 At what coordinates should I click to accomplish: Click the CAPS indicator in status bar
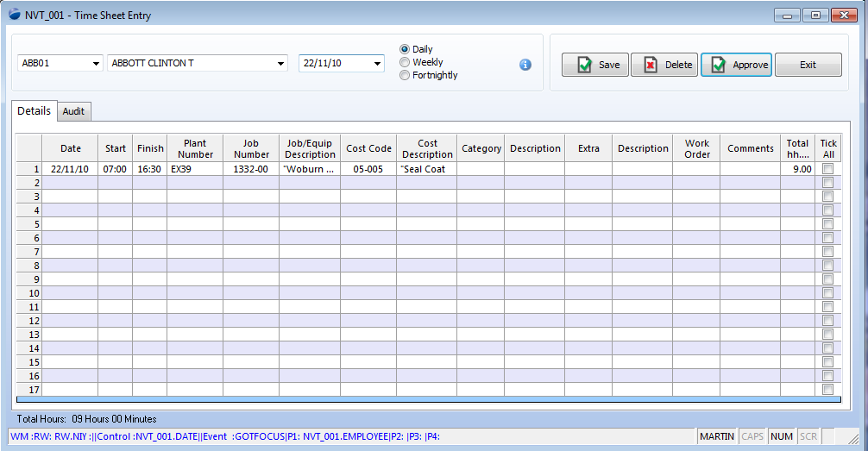click(752, 436)
